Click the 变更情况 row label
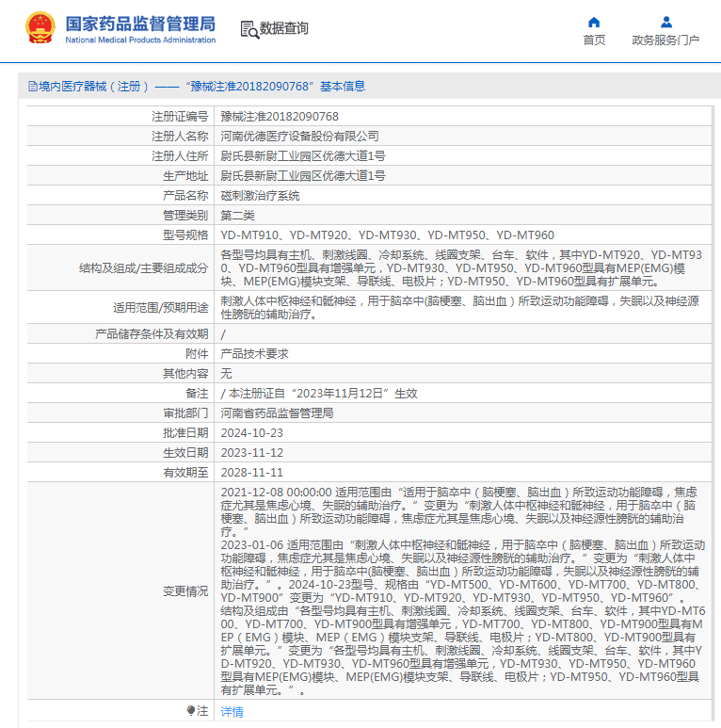Screen dimensions: 721x728 tap(185, 591)
